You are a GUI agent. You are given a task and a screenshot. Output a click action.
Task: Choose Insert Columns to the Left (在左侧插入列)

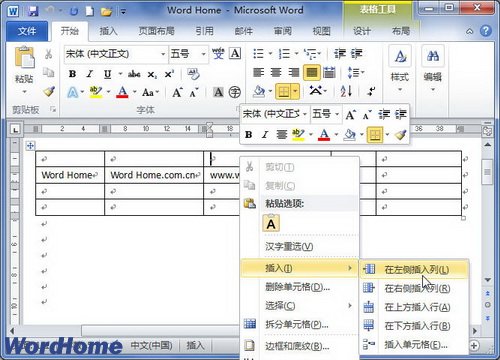point(414,269)
